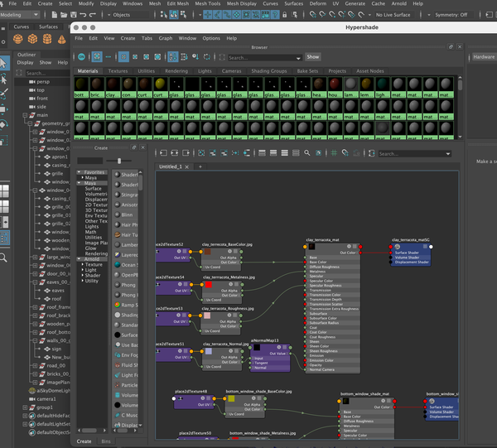Click the Show button next to search
This screenshot has width=497, height=448.
pyautogui.click(x=312, y=57)
